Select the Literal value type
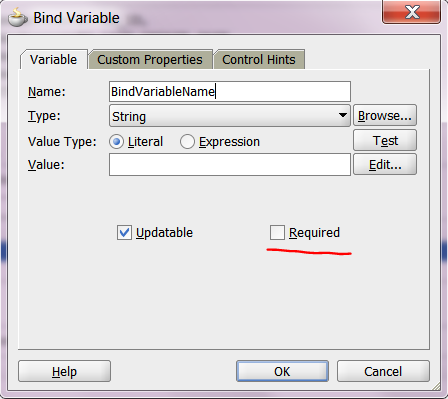The image size is (448, 399). point(116,142)
